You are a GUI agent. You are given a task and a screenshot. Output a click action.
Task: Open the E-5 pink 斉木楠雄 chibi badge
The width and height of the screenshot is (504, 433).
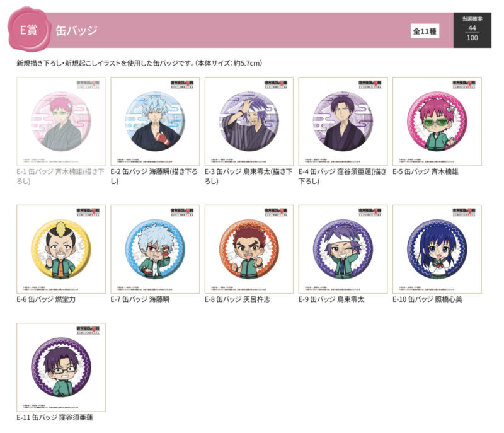[437, 122]
